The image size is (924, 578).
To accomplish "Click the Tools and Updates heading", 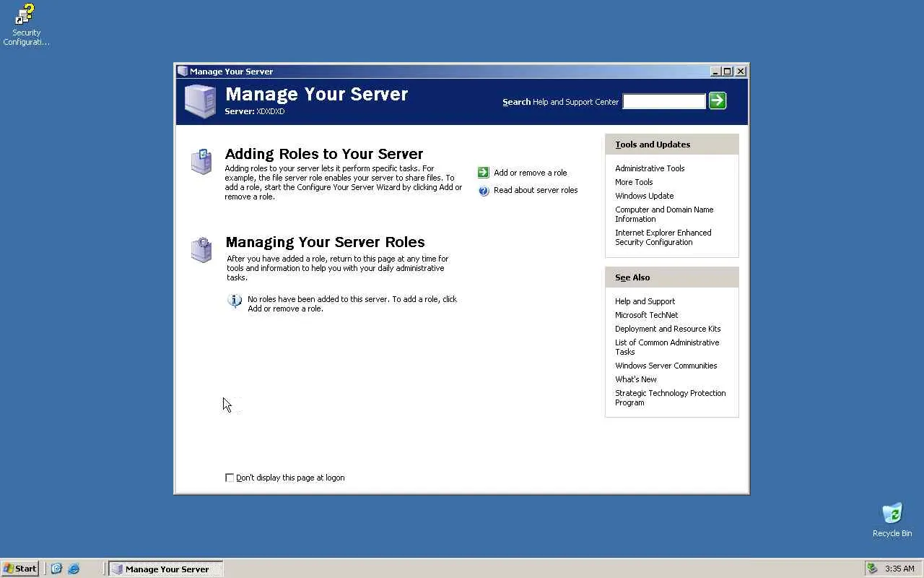I will point(653,144).
